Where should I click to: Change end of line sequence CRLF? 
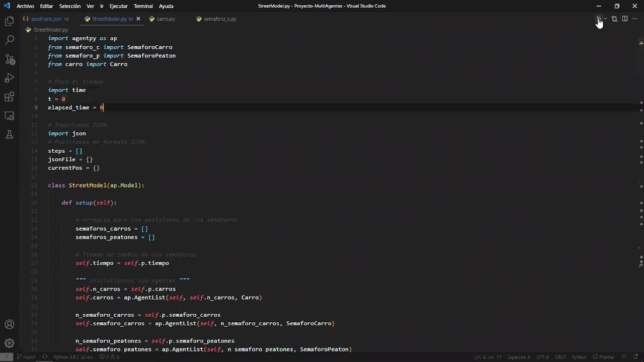tap(560, 357)
